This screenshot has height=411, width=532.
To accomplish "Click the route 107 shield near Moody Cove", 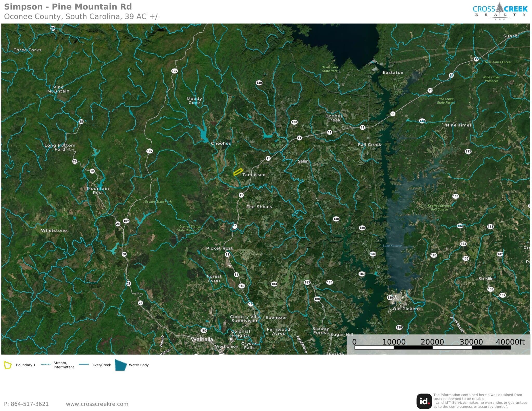I will (175, 71).
